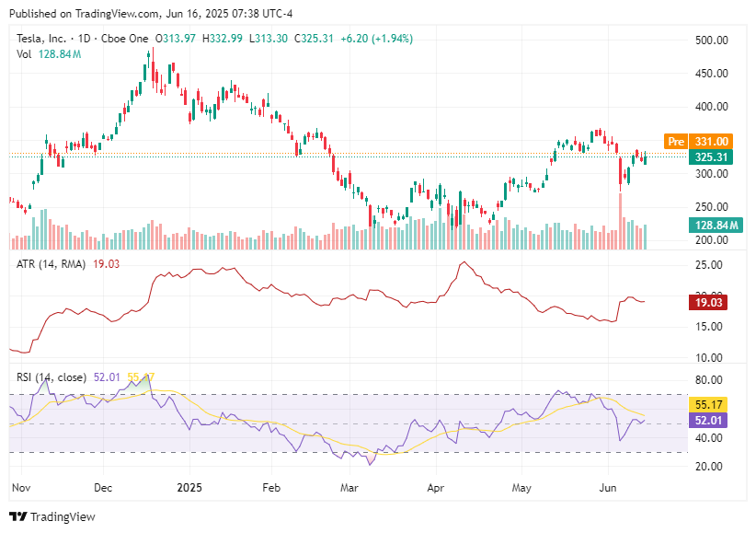Viewport: 756px width, 533px height.
Task: Click the 40.00 RSI axis label
Action: [709, 438]
